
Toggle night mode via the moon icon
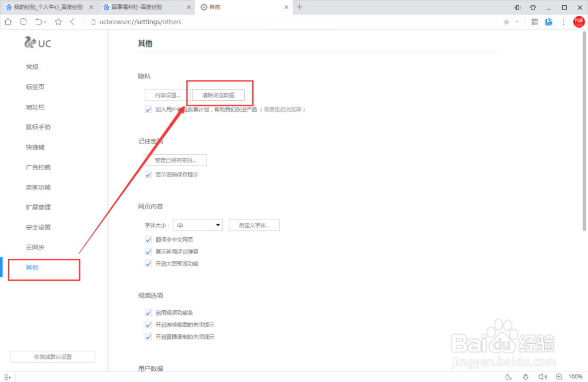click(x=508, y=376)
